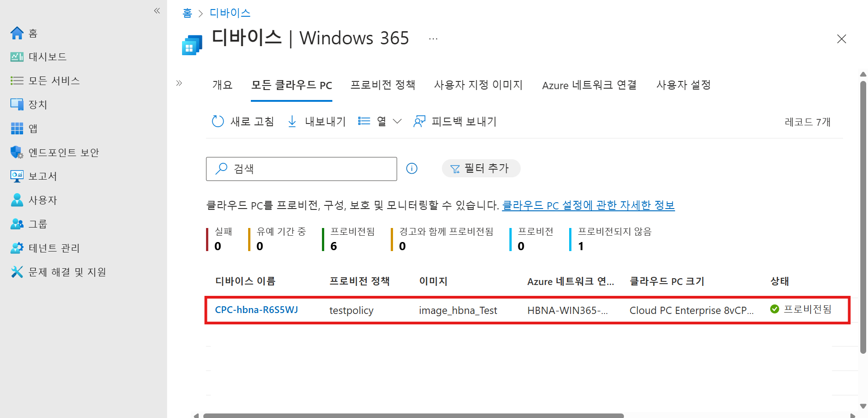
Task: Sort by 프로비전 정책 column header
Action: (x=360, y=281)
